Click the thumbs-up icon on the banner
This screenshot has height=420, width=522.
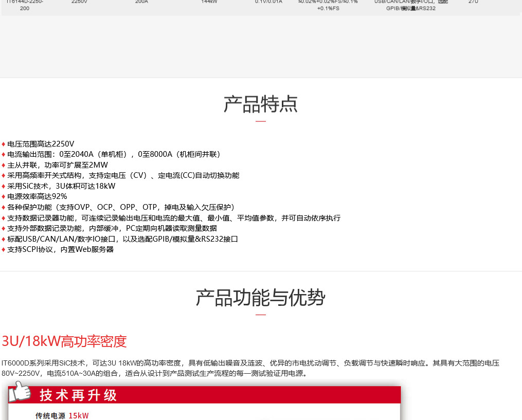(20, 392)
